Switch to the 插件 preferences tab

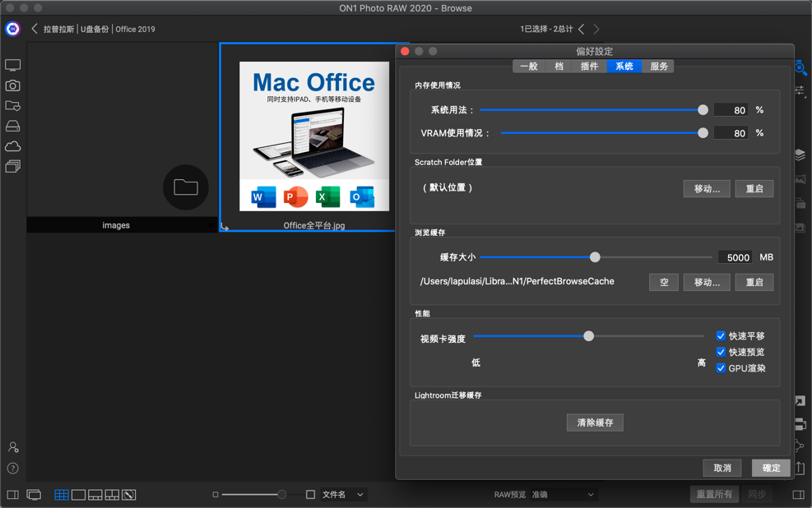[x=589, y=67]
